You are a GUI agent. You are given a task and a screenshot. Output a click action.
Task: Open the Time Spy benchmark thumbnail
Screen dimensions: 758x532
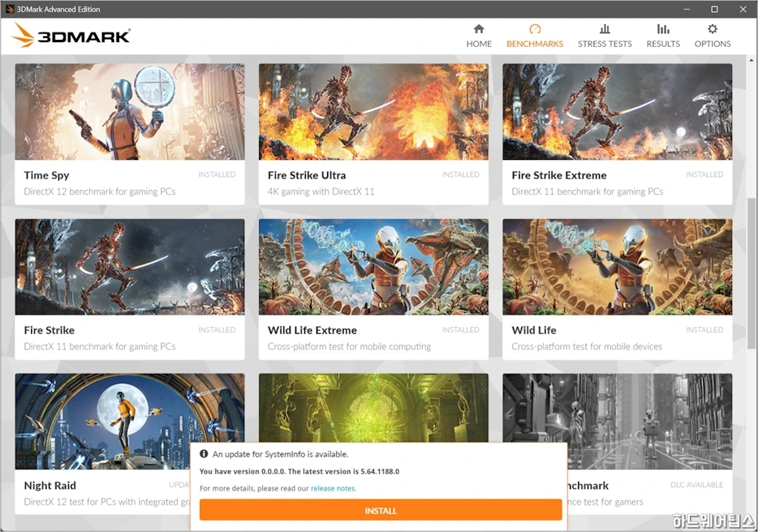(130, 112)
